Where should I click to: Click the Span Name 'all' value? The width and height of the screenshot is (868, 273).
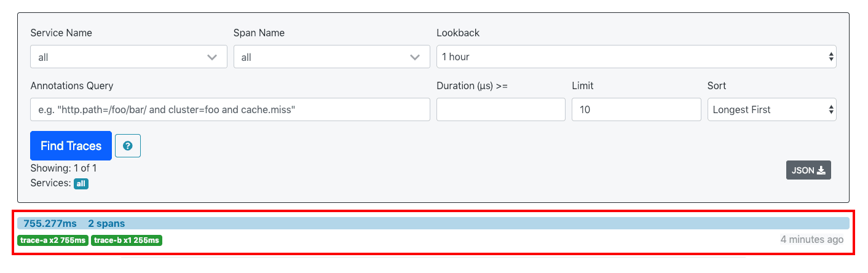(247, 57)
